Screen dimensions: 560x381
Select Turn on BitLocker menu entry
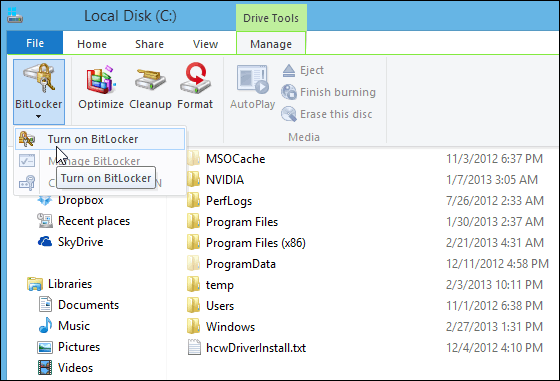(x=100, y=139)
